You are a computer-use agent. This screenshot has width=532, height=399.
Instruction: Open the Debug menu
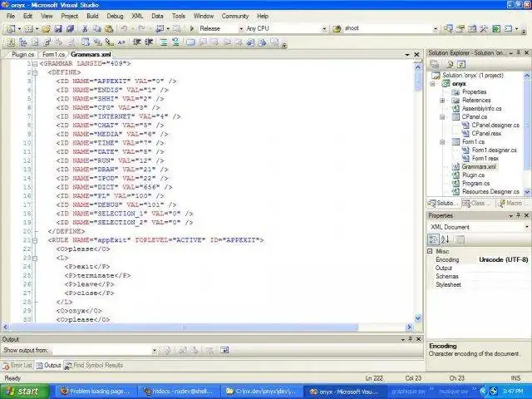coord(115,16)
